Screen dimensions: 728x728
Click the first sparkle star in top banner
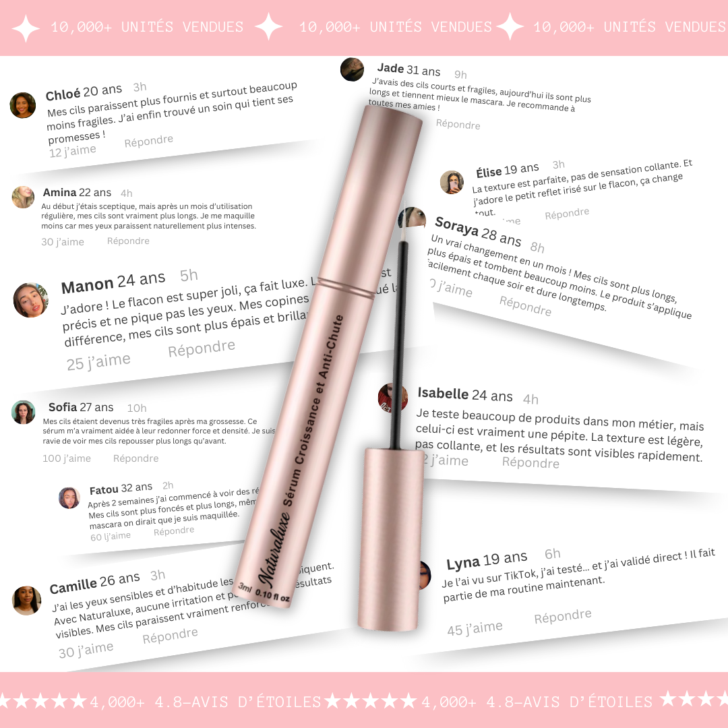(x=26, y=28)
